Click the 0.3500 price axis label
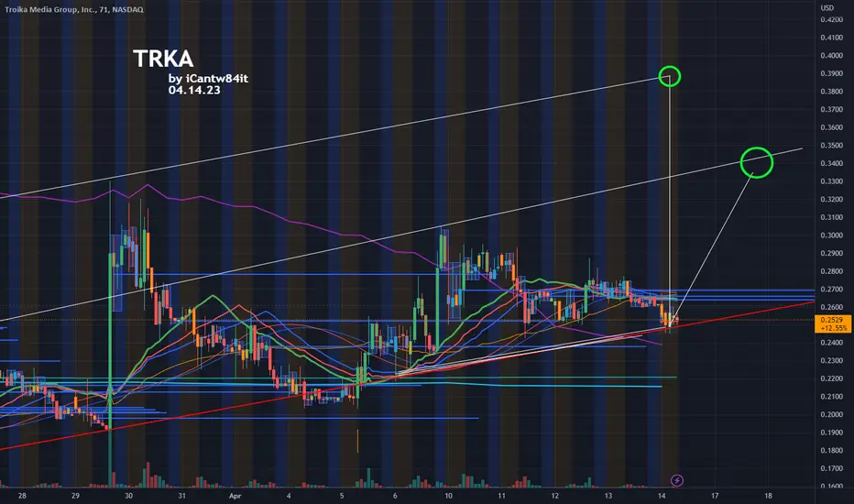The width and height of the screenshot is (854, 504). [x=832, y=146]
